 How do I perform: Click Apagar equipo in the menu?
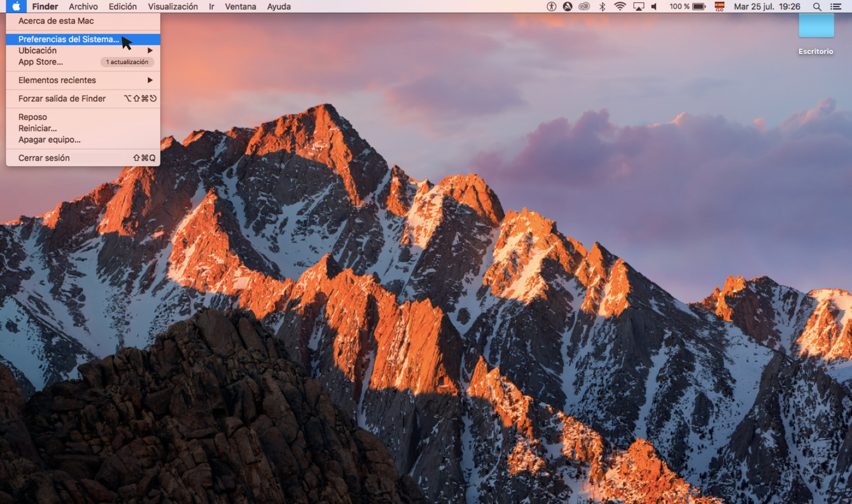[x=49, y=140]
